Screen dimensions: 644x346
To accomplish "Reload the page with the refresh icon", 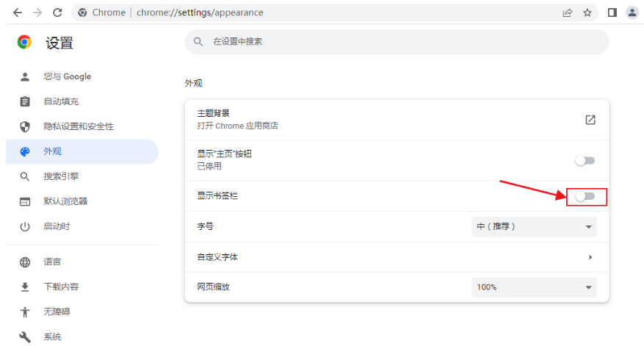I will point(57,12).
